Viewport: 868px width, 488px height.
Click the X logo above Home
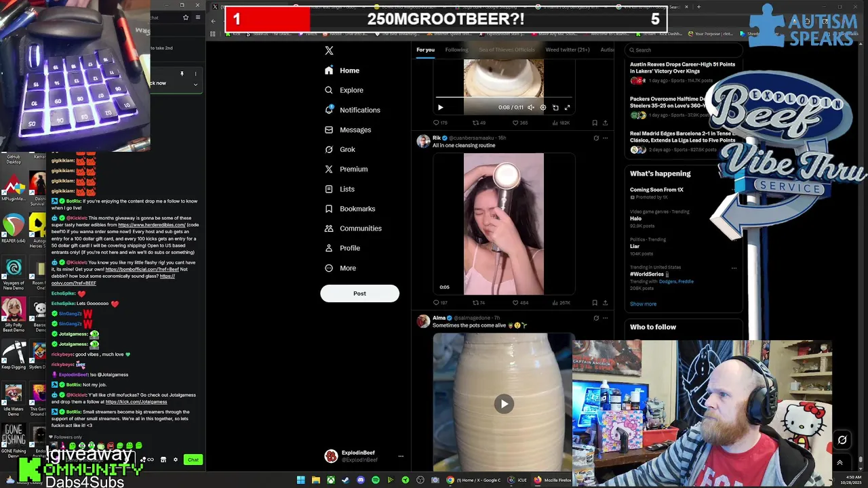pyautogui.click(x=329, y=51)
